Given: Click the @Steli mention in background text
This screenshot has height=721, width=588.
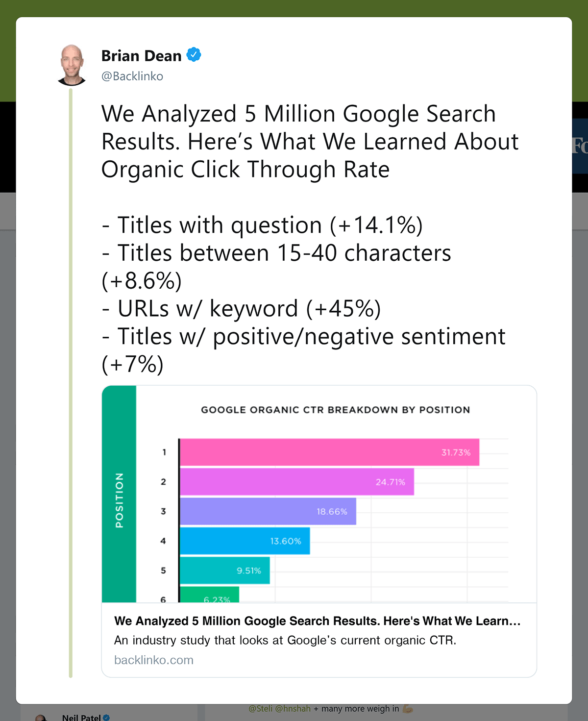Looking at the screenshot, I should coord(261,709).
